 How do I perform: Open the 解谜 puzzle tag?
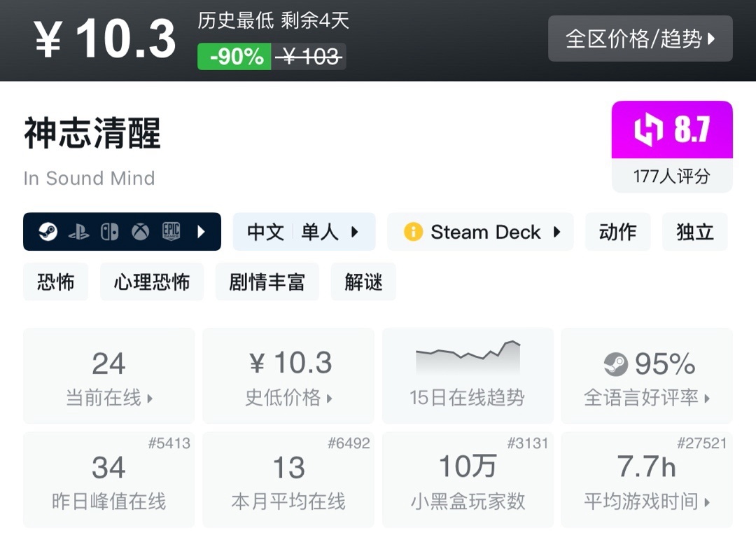tap(363, 282)
